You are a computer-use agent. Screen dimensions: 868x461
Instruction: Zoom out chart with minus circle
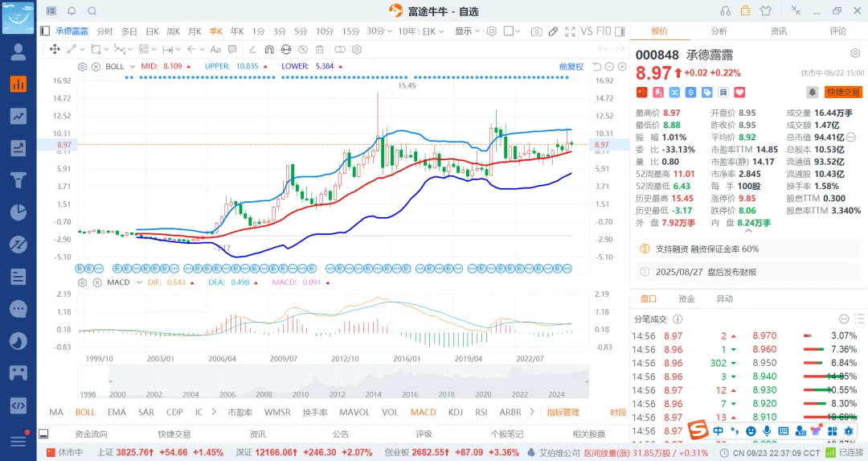[x=609, y=67]
